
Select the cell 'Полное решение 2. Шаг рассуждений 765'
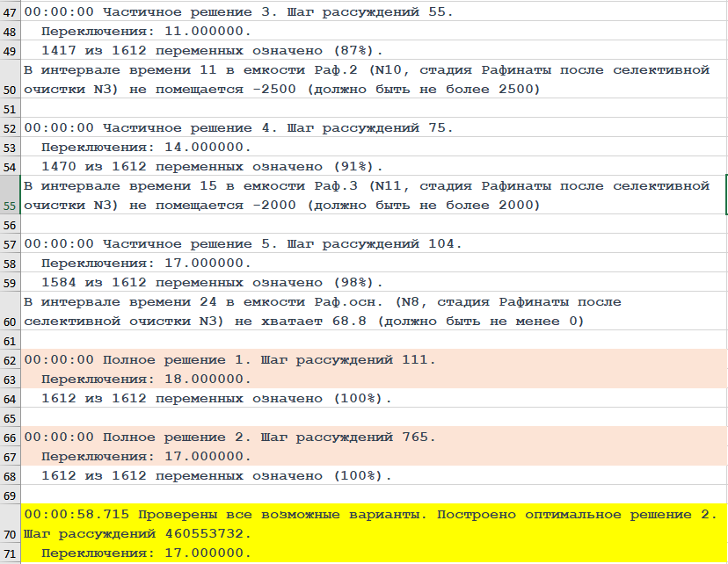229,437
